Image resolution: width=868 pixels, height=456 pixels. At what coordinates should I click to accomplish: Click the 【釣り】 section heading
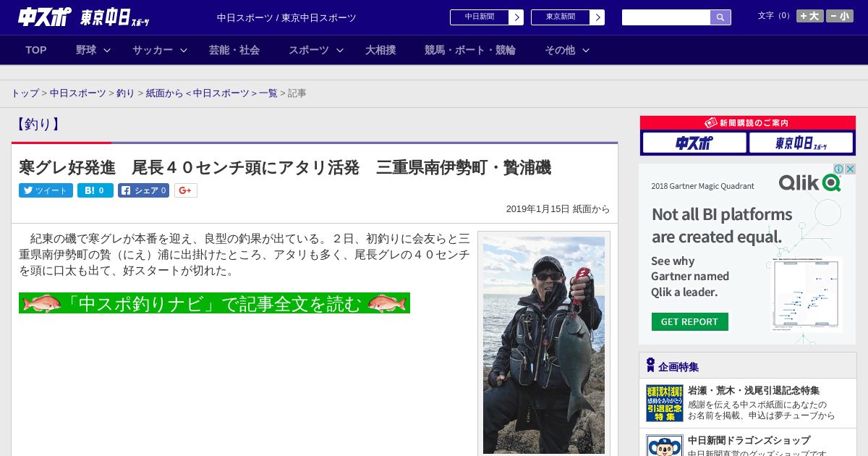[37, 124]
